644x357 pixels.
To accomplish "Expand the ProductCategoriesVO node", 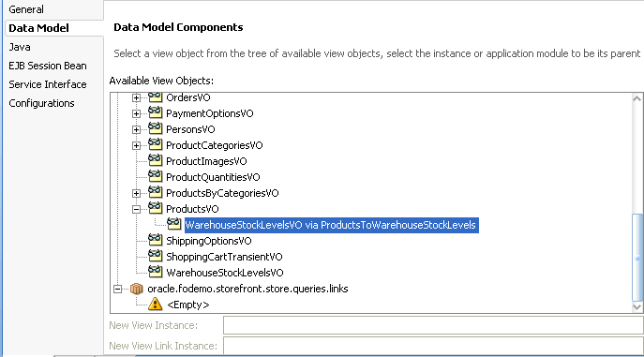I will point(136,145).
